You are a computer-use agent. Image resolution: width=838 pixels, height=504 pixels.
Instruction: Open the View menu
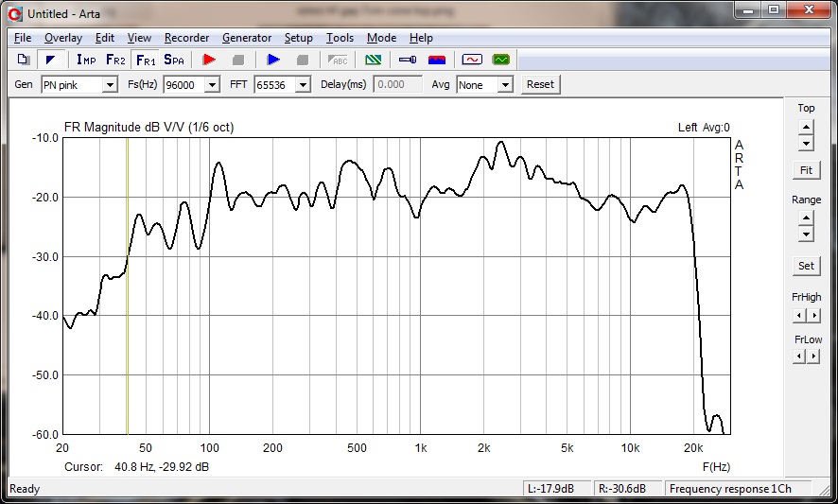coord(139,38)
